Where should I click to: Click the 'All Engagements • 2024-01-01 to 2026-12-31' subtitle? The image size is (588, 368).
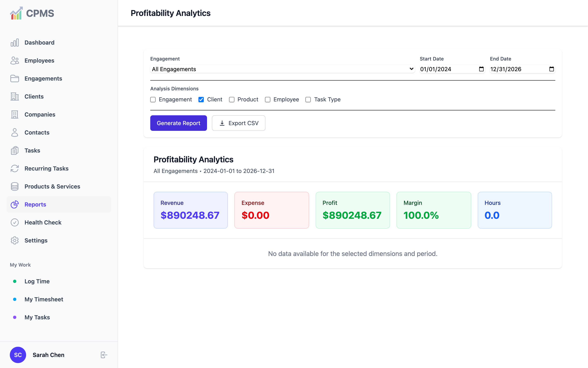[214, 171]
